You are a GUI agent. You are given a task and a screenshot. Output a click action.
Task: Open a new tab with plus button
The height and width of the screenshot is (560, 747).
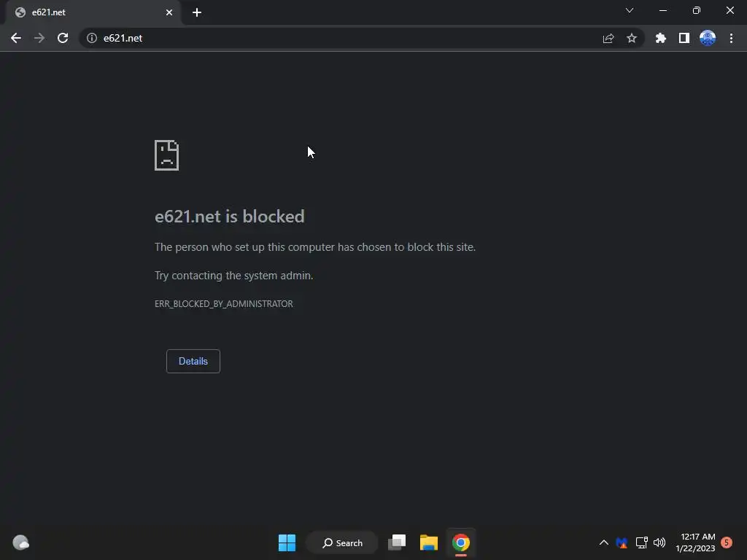(197, 12)
